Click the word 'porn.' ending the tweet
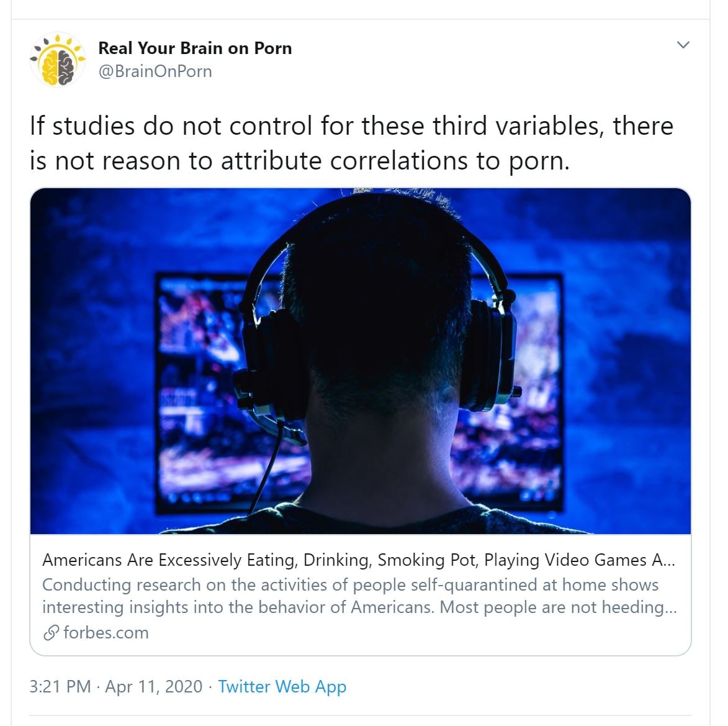The image size is (728, 726). 539,162
